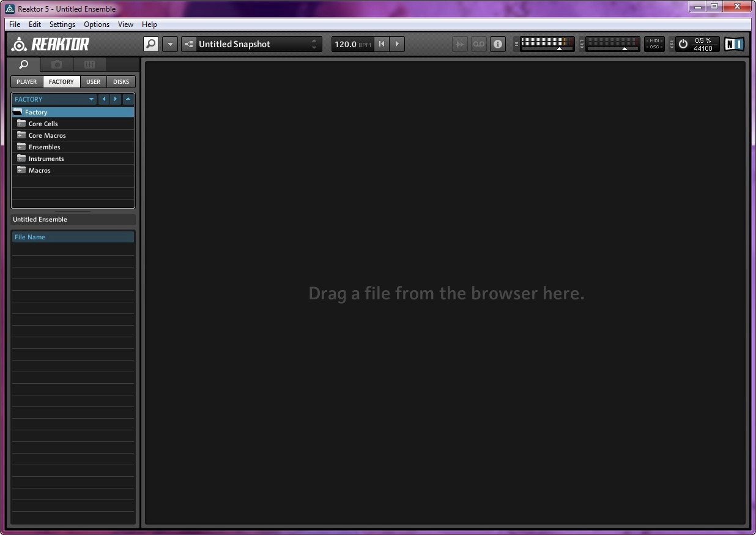This screenshot has height=535, width=756.
Task: Select the Ensembles tree label
Action: pos(45,147)
